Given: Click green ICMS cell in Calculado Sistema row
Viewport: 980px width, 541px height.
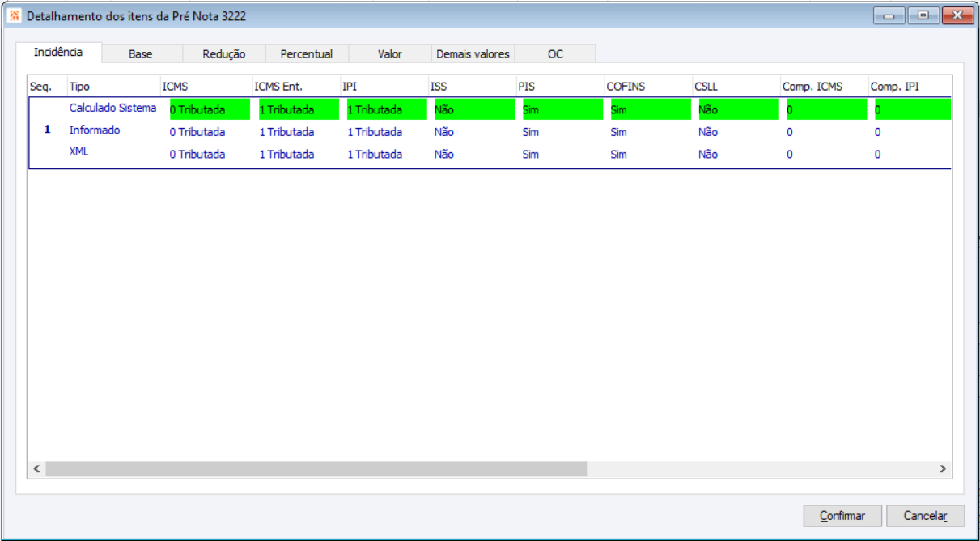Looking at the screenshot, I should click(210, 109).
